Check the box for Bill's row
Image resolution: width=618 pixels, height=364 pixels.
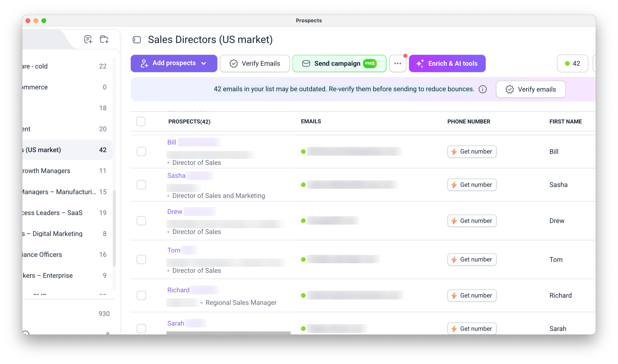tap(141, 152)
